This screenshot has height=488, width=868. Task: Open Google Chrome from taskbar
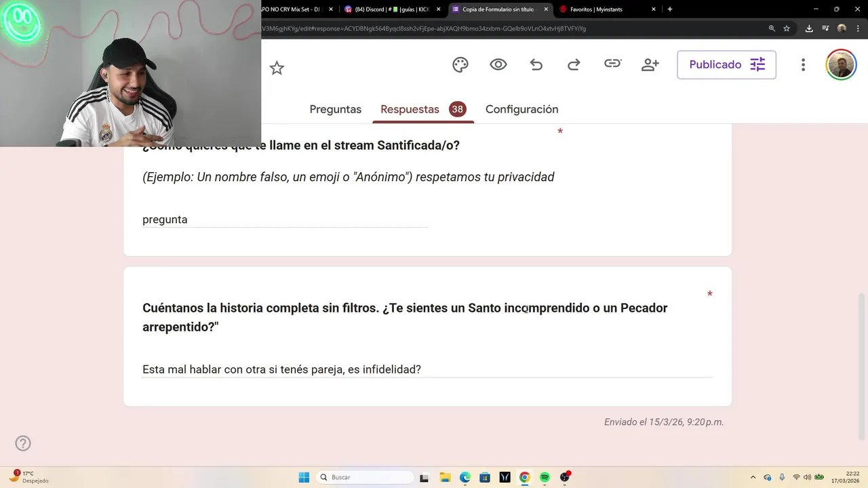[524, 477]
